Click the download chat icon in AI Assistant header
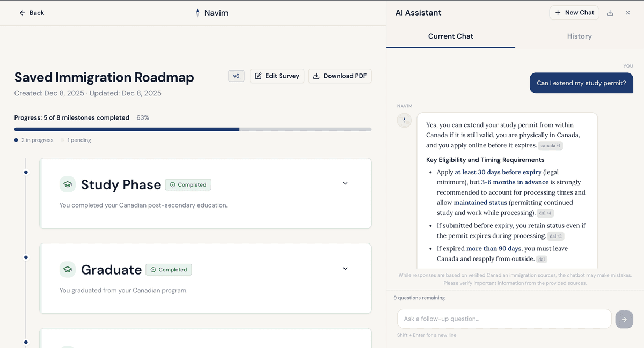Screen dimensions: 644x348 [610, 12]
